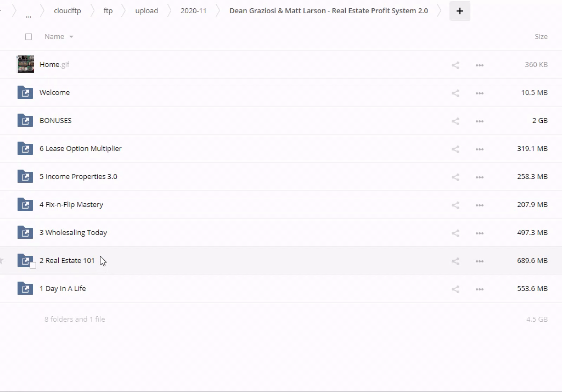
Task: Share the BONUSES folder
Action: 455,121
